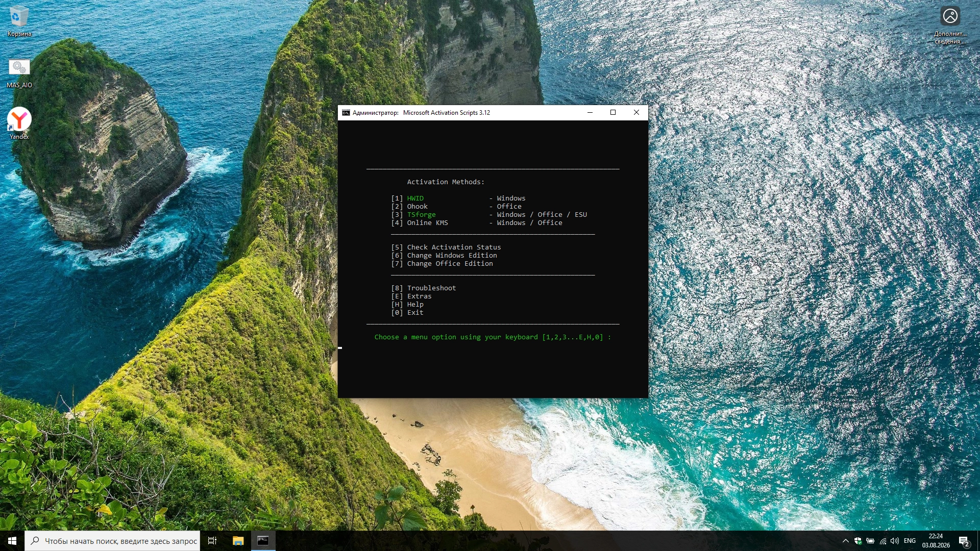Click the Ohook option text
Viewport: 980px width, 551px height.
(417, 207)
